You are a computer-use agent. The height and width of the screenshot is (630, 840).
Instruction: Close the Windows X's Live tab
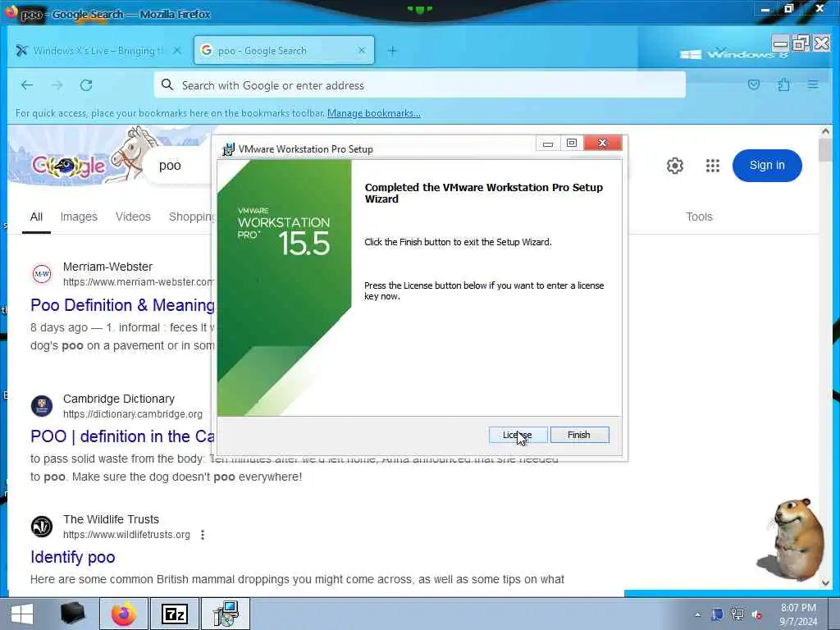(x=177, y=50)
